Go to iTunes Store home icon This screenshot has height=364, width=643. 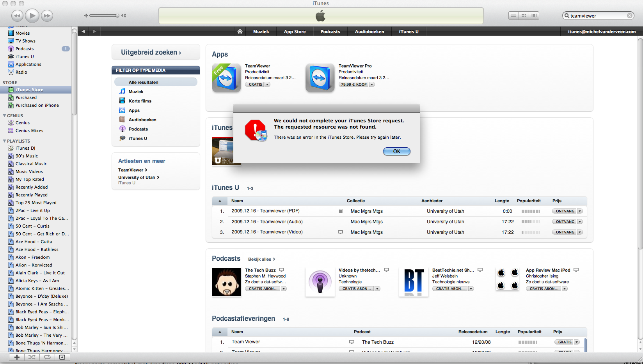[240, 32]
